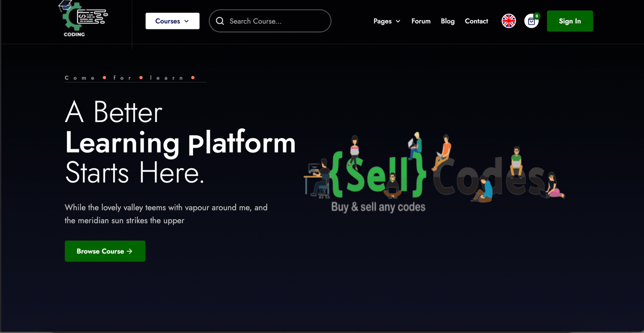The height and width of the screenshot is (333, 644).
Task: Click the magnifier icon in search bar
Action: click(x=220, y=21)
